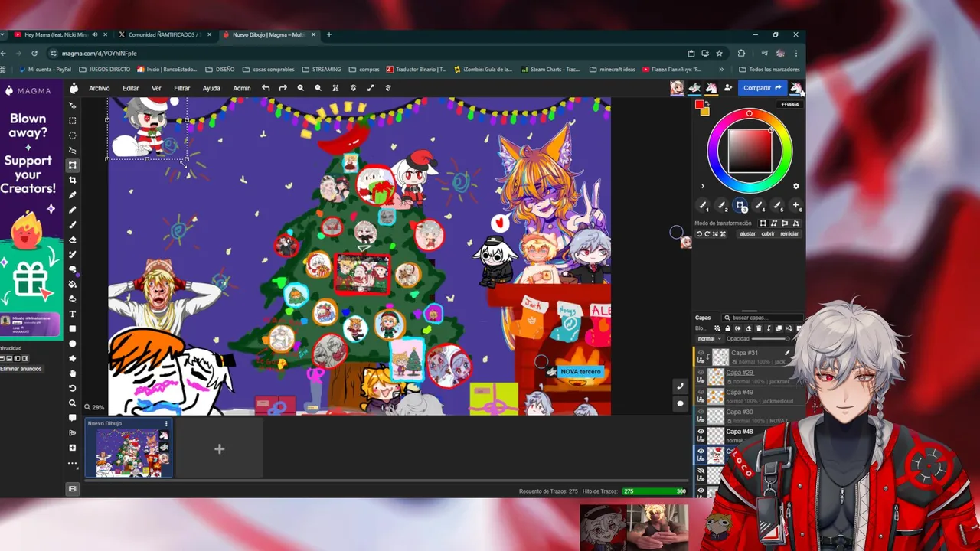Select brush preset slot 4
Screen dimensions: 980x551
(759, 206)
